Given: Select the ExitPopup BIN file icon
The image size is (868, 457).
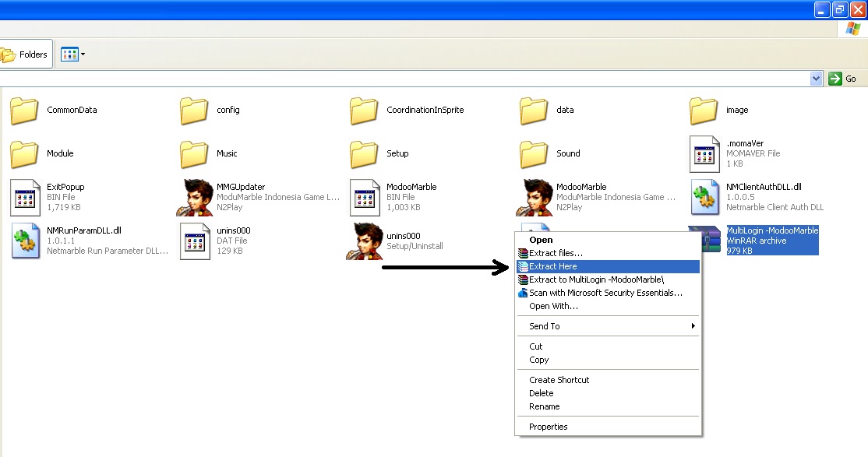Looking at the screenshot, I should tap(25, 198).
